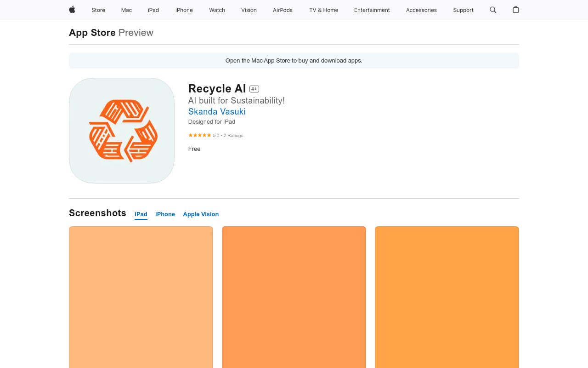588x368 pixels.
Task: Click the Free price label
Action: [x=194, y=149]
